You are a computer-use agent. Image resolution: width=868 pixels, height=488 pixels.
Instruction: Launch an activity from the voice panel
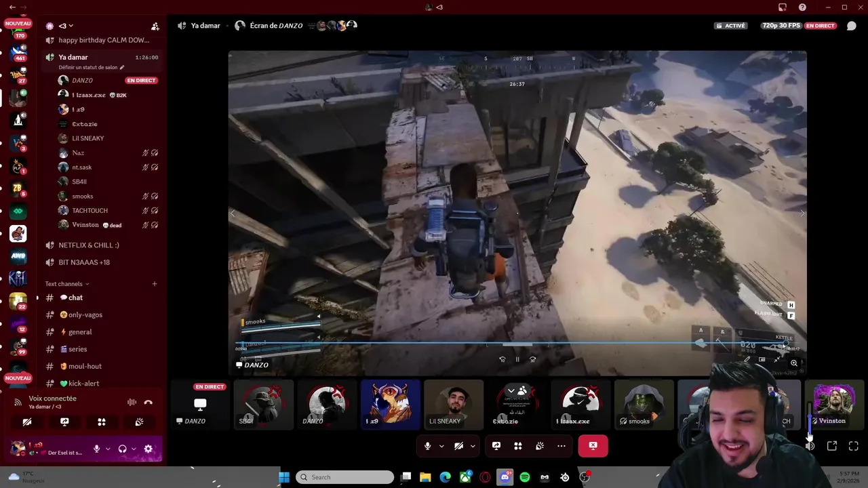pos(102,422)
